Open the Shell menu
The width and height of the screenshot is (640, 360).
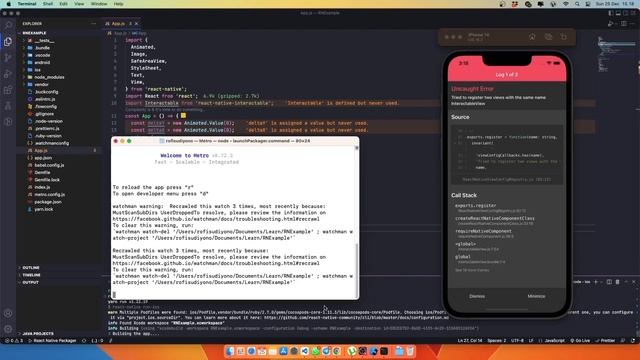pyautogui.click(x=48, y=4)
